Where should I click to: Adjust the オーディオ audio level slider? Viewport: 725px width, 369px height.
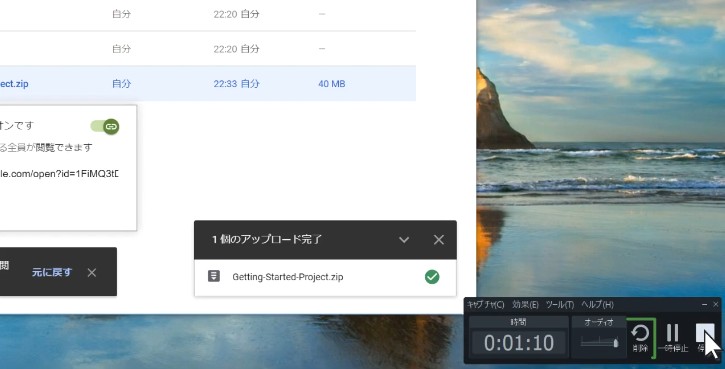[599, 343]
